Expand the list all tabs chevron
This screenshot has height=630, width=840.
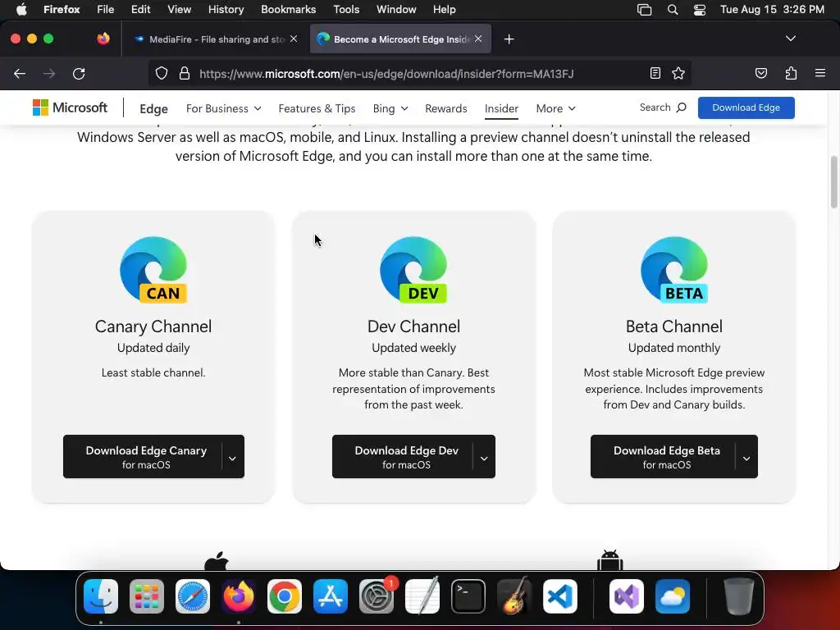coord(790,39)
